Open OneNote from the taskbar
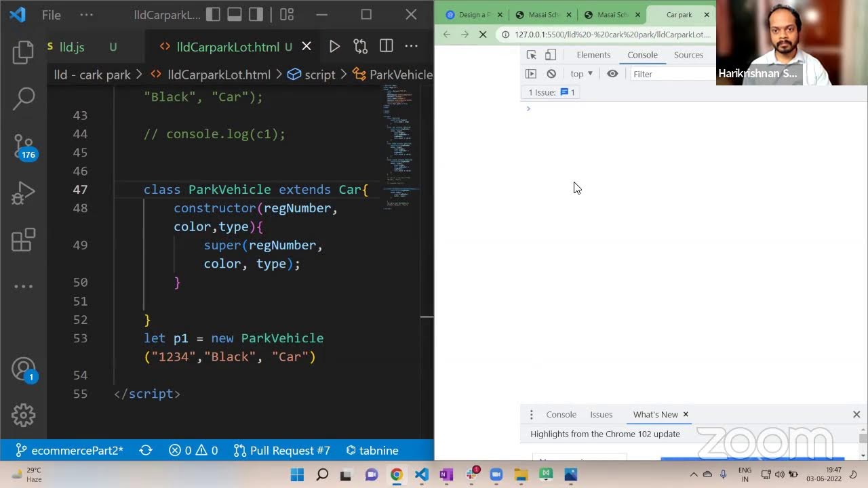Screen dimensions: 868x488 point(446,474)
